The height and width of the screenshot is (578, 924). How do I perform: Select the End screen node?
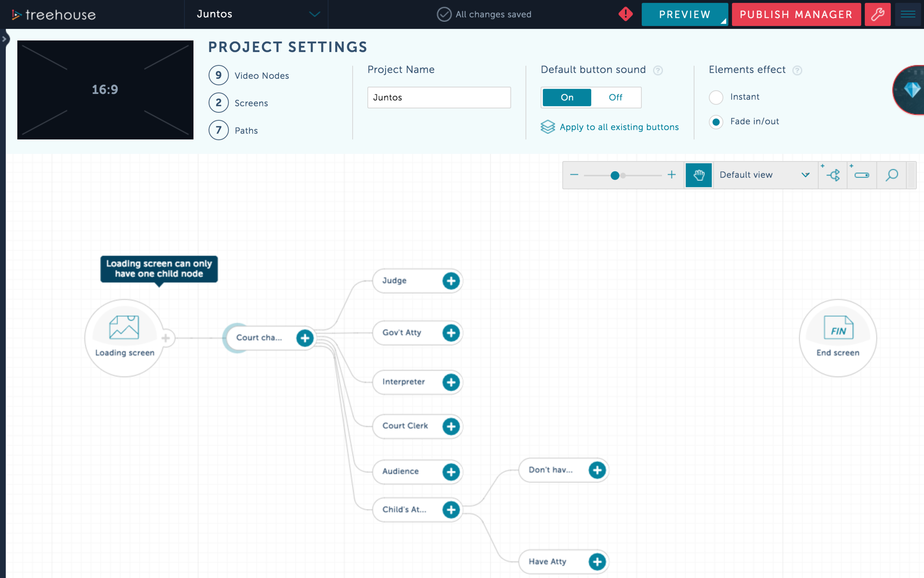click(838, 338)
